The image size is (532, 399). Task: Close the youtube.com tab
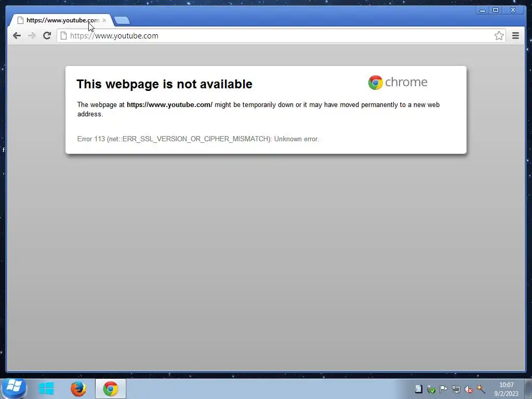(x=104, y=20)
